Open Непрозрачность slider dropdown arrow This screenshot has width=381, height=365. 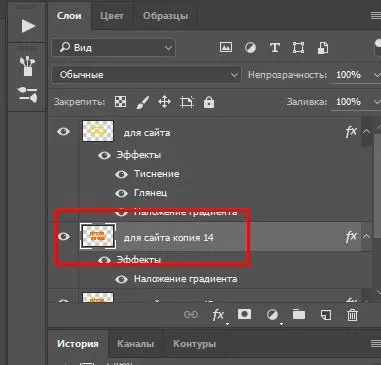(377, 75)
